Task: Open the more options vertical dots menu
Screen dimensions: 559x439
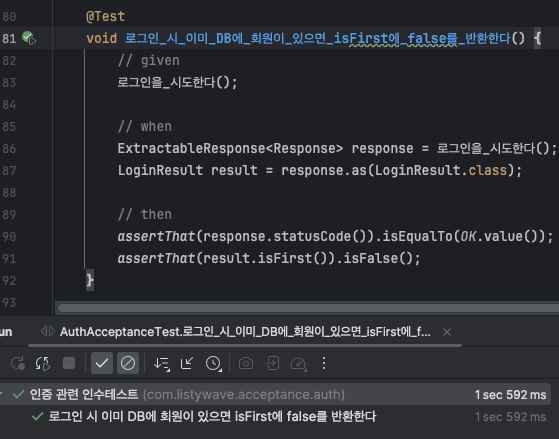Action: click(324, 363)
